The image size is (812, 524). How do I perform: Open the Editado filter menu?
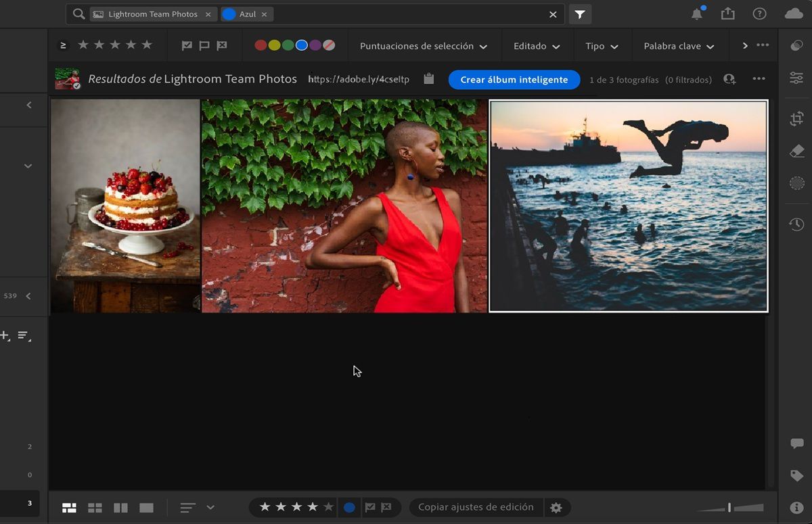pos(537,47)
